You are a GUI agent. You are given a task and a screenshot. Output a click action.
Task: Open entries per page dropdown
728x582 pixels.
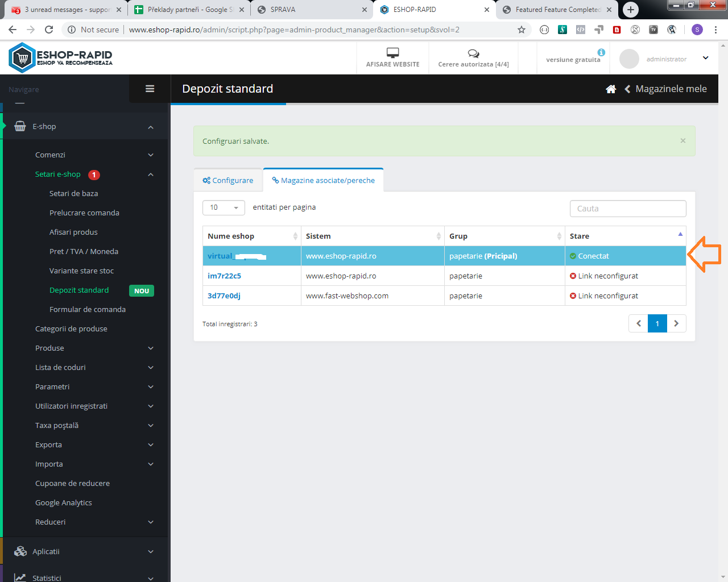[x=224, y=207]
